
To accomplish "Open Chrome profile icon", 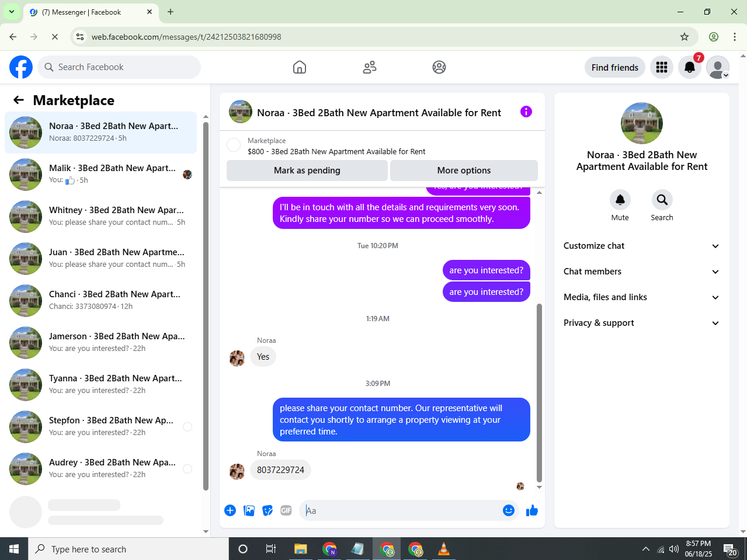I will [x=714, y=37].
